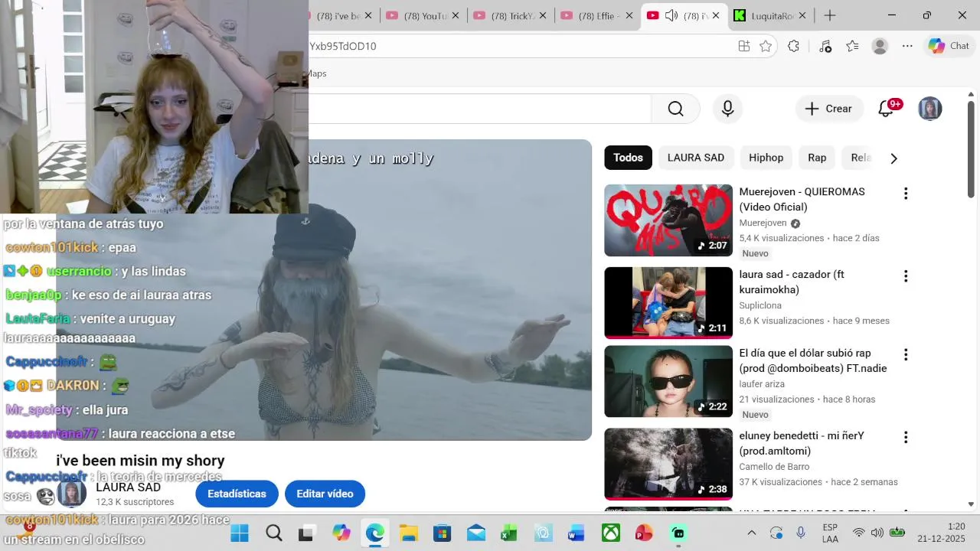Click the baby with sunglasses video thumbnail
This screenshot has width=980, height=551.
(x=668, y=381)
